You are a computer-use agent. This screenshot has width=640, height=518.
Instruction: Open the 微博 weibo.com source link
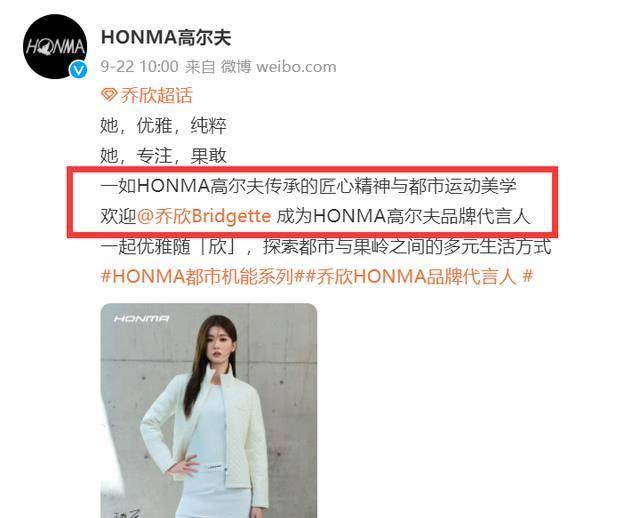pos(279,67)
